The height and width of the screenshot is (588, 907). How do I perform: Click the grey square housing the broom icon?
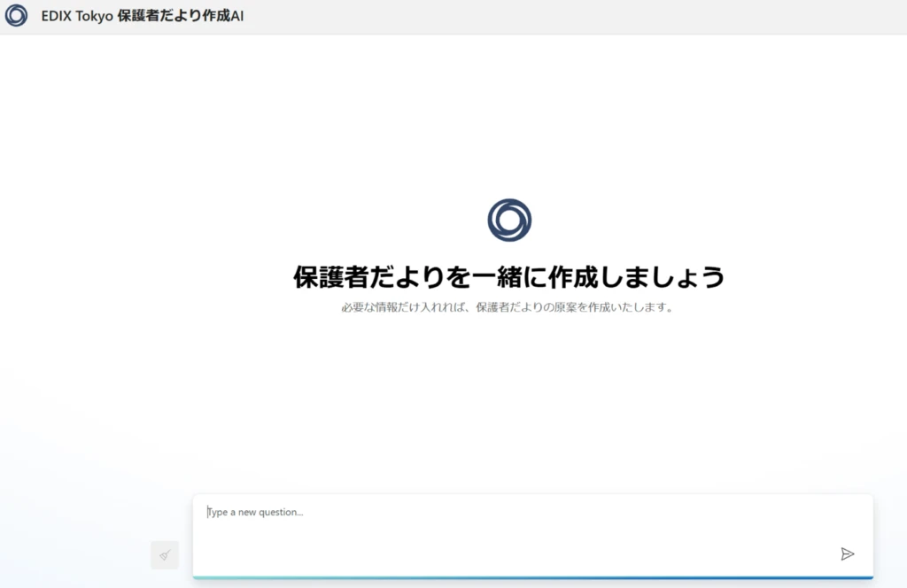pos(165,554)
